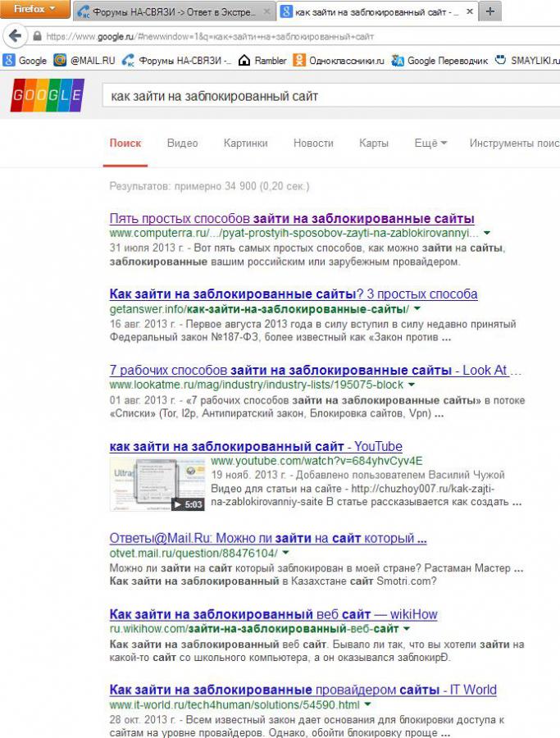Image resolution: width=560 pixels, height=738 pixels.
Task: Open the Google Переводчик bookmark
Action: (x=439, y=60)
